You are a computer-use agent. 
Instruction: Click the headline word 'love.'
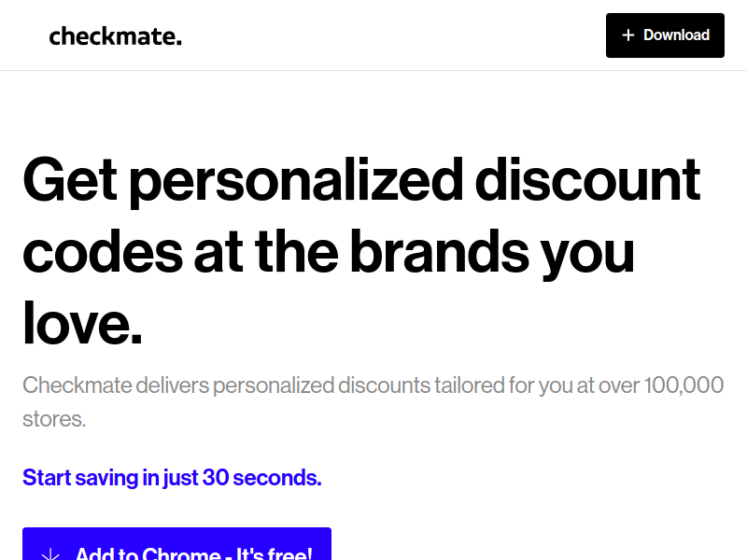82,322
